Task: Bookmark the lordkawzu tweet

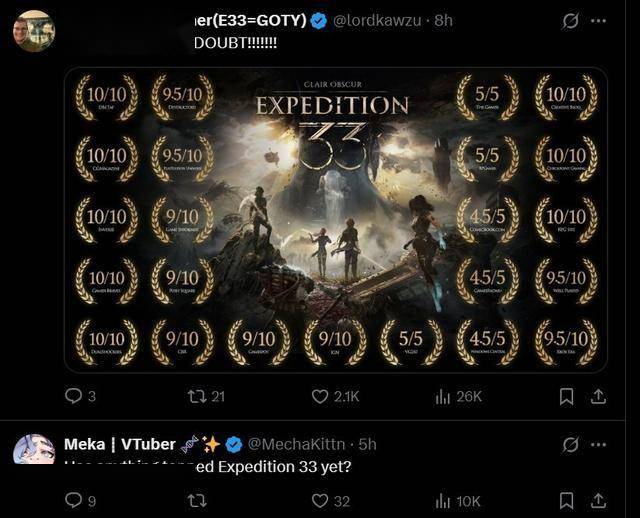Action: pos(566,396)
